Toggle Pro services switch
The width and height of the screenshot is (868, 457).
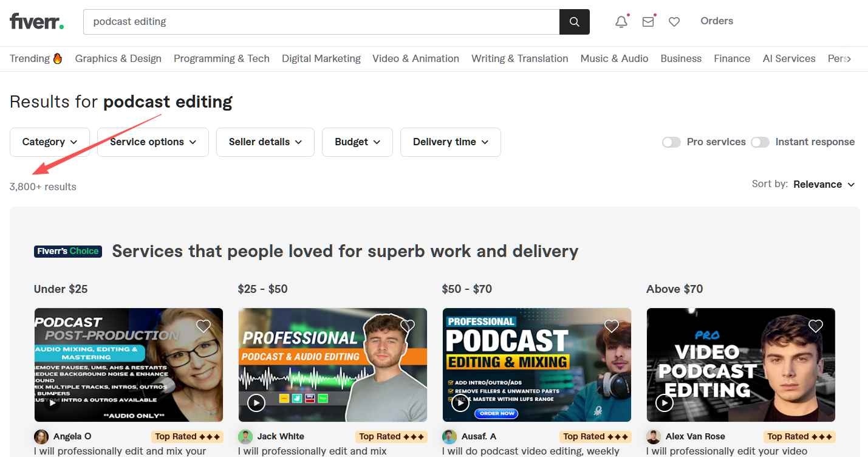671,142
